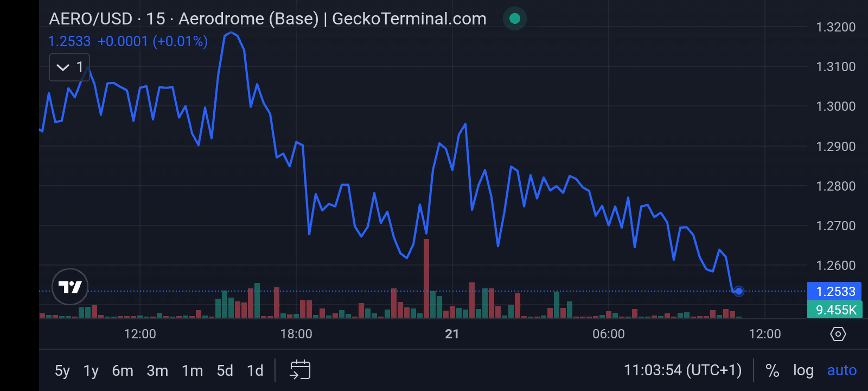This screenshot has height=391, width=868.
Task: Select the 6m time range
Action: click(123, 370)
